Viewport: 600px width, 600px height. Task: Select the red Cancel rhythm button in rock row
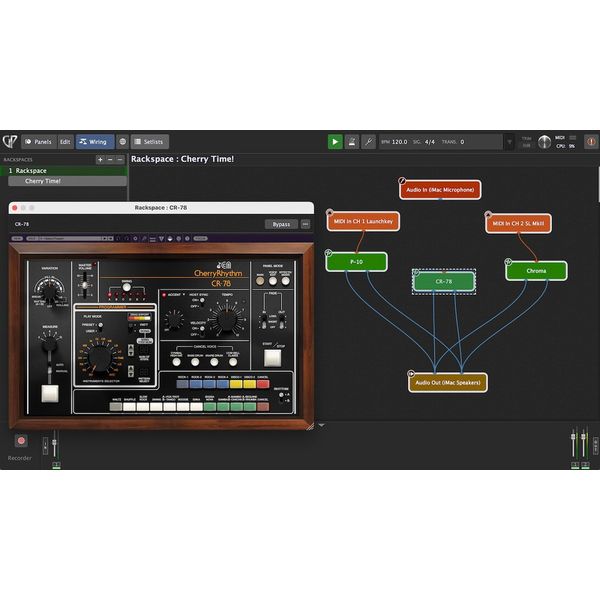pyautogui.click(x=263, y=384)
